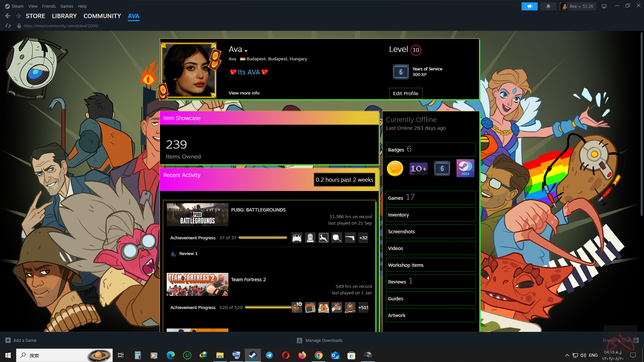Click the announcements megaphone button
The height and width of the screenshot is (362, 644).
pyautogui.click(x=529, y=6)
